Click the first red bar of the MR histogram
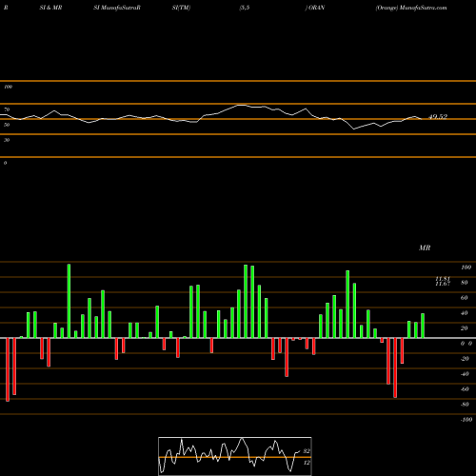The image size is (476, 476). (8, 369)
